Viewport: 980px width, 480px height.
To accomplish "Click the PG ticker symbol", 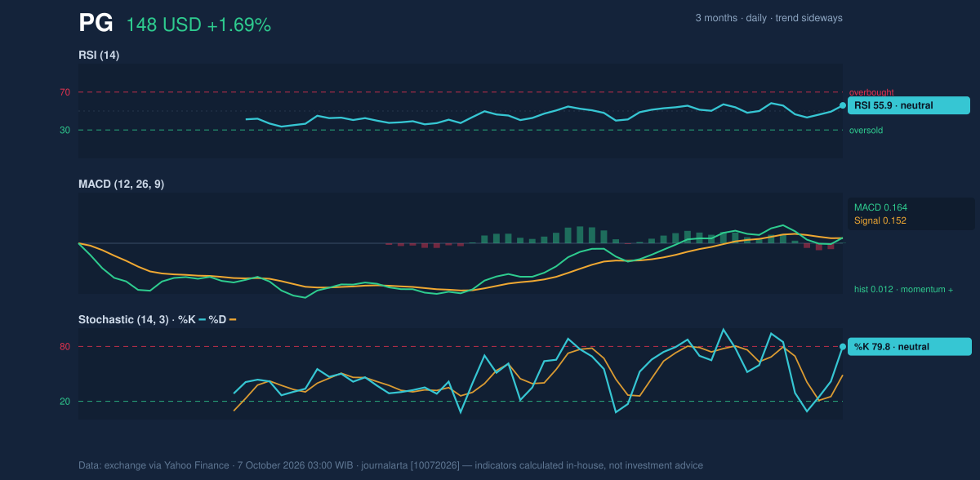I will (96, 24).
